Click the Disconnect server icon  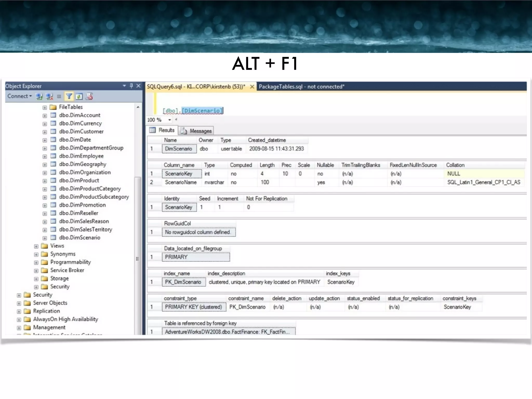tap(49, 97)
